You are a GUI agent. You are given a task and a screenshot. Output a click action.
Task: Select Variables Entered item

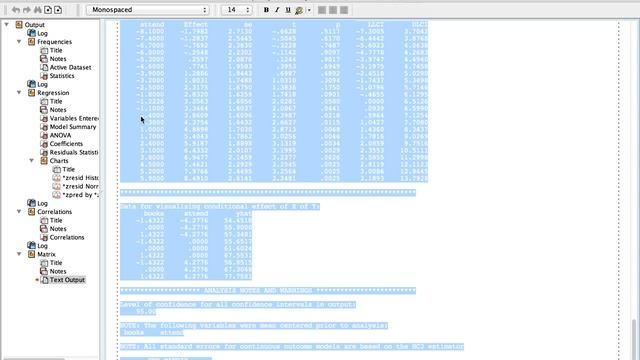click(74, 118)
